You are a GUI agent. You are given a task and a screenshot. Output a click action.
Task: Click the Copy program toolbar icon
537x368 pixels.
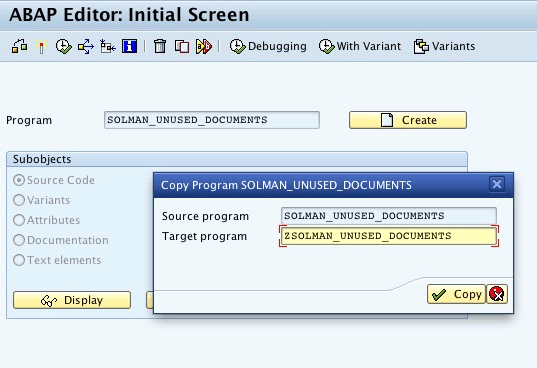tap(182, 46)
